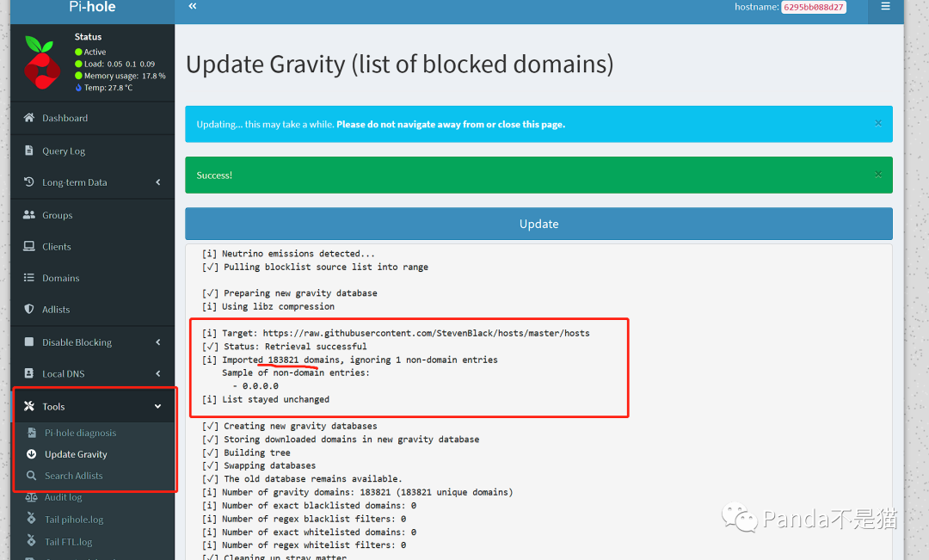Click the Tail pihole.log icon
The height and width of the screenshot is (560, 929).
[x=32, y=519]
